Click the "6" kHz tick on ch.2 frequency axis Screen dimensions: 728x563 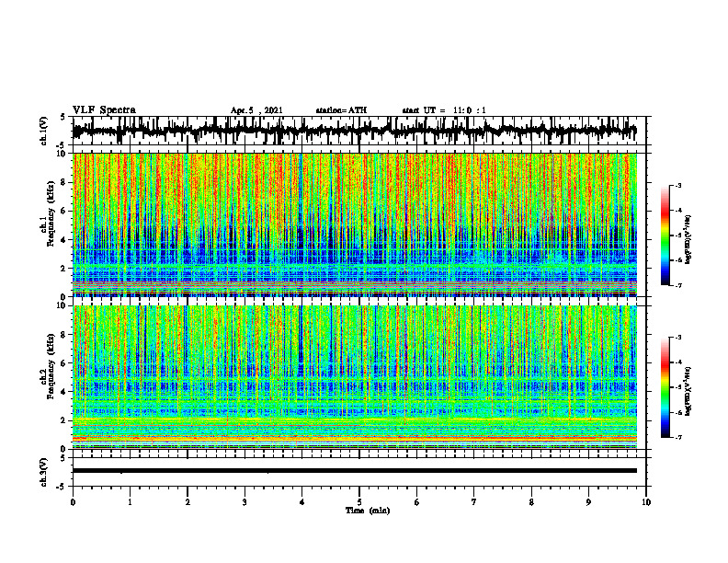(64, 363)
